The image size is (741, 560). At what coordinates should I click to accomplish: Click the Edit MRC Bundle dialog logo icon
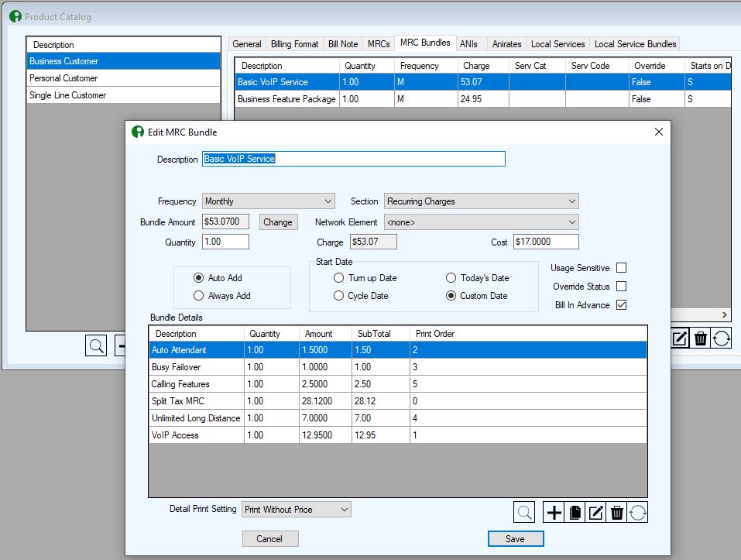click(x=138, y=132)
